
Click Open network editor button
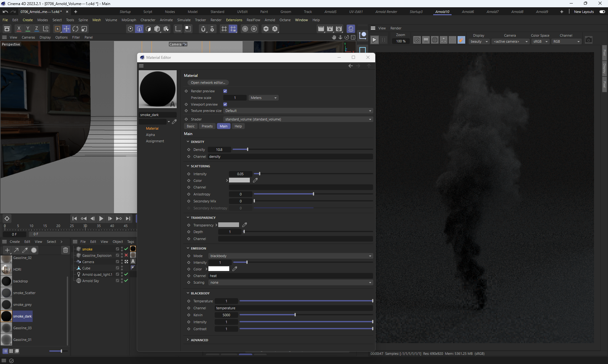click(x=208, y=83)
